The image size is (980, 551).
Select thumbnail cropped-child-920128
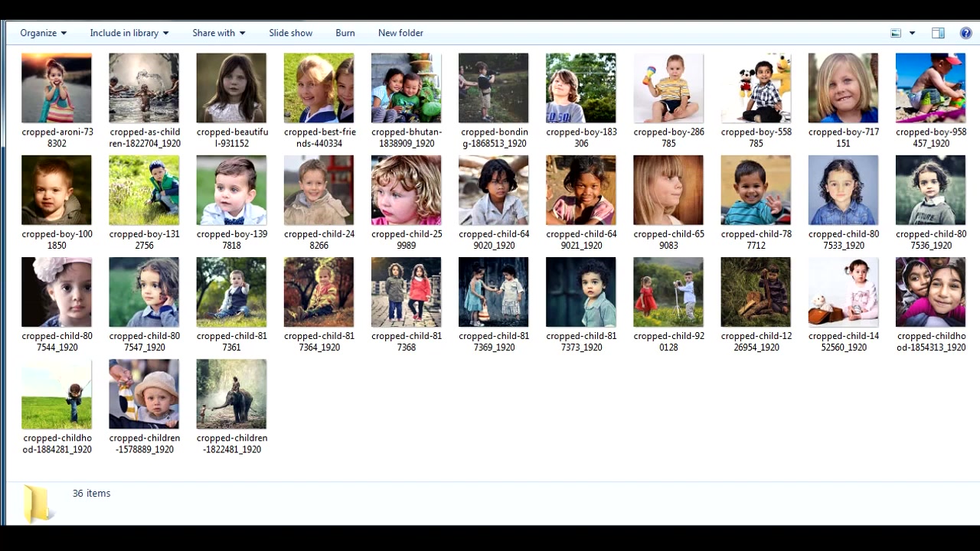pos(668,292)
